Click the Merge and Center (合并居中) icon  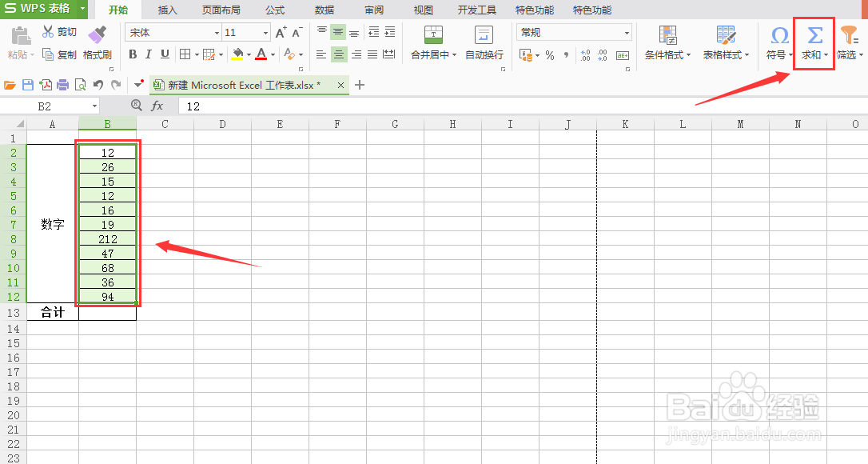pos(433,35)
